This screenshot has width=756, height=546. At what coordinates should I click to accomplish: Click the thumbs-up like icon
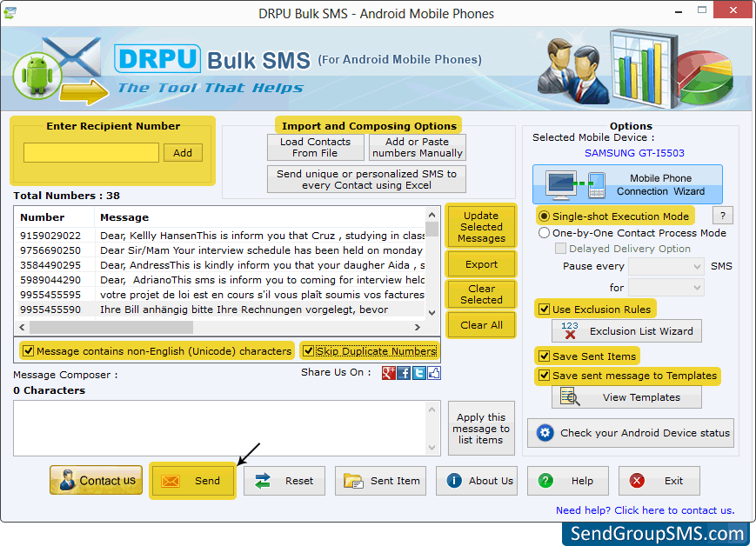[x=434, y=373]
